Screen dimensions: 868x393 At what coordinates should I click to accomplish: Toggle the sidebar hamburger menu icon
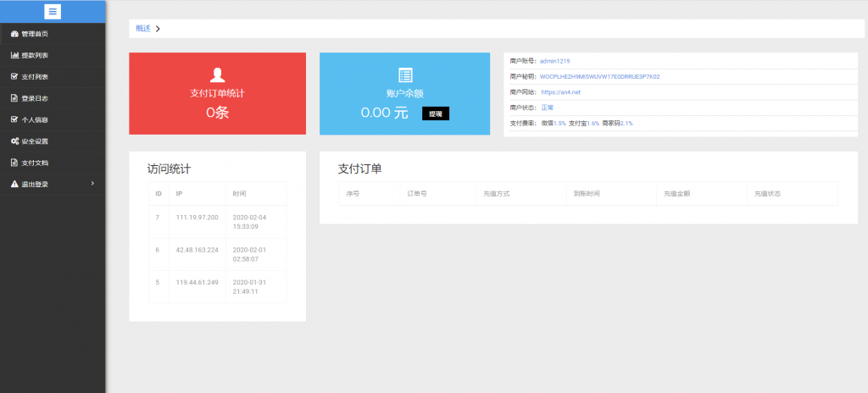click(x=53, y=11)
